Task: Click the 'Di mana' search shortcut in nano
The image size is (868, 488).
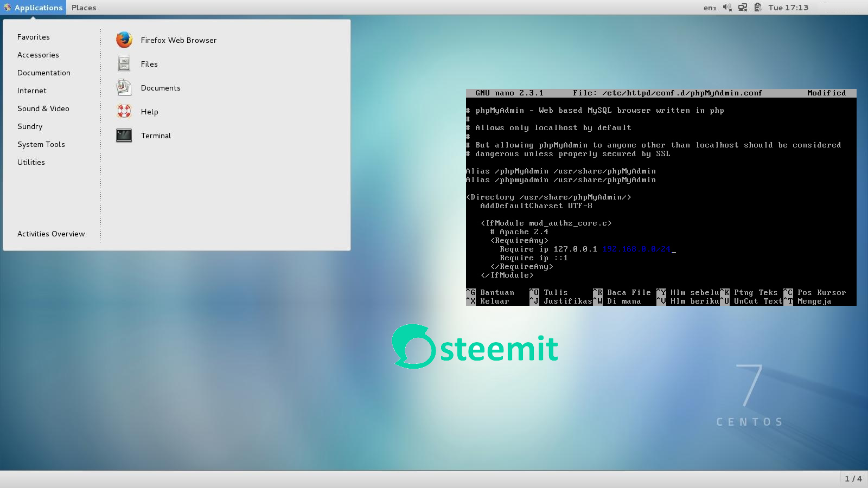Action: click(x=624, y=301)
